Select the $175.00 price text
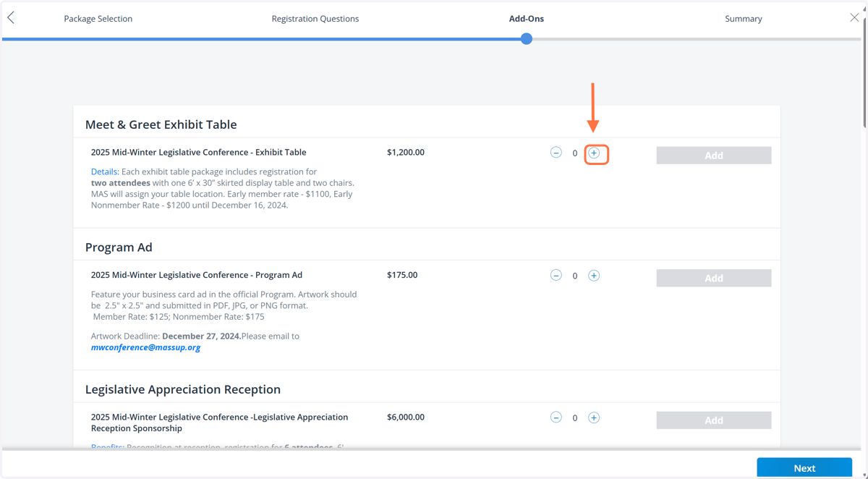The width and height of the screenshot is (868, 479). pyautogui.click(x=402, y=275)
